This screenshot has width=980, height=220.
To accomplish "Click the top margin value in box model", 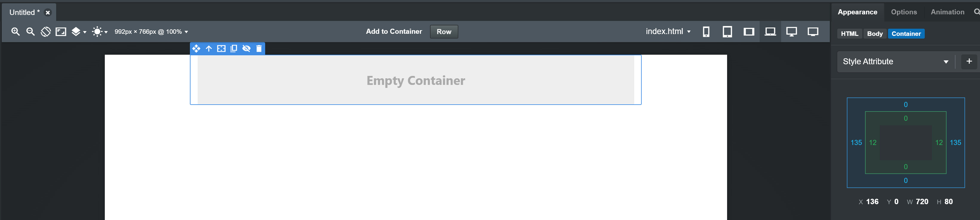I will click(905, 105).
